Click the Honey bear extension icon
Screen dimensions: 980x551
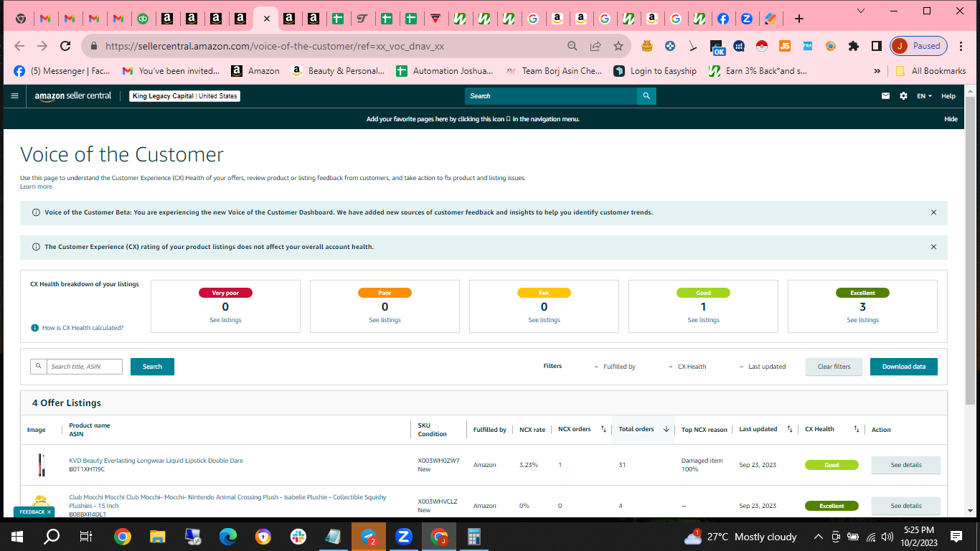[x=647, y=46]
